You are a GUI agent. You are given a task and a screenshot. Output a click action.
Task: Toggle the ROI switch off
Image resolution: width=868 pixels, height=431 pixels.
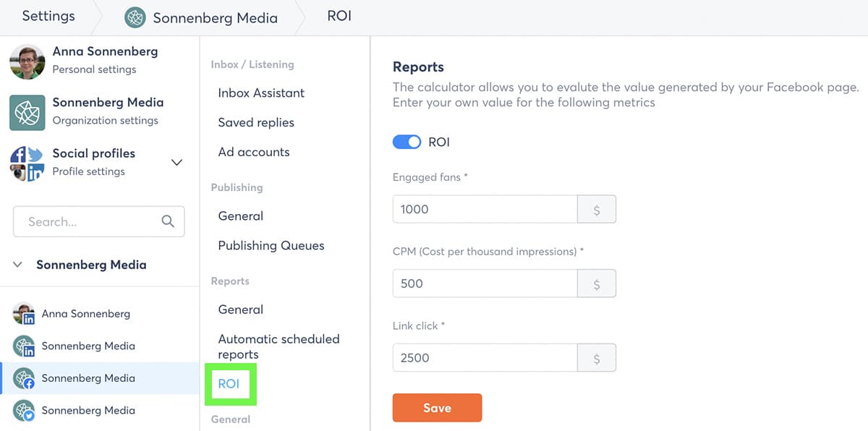point(407,142)
